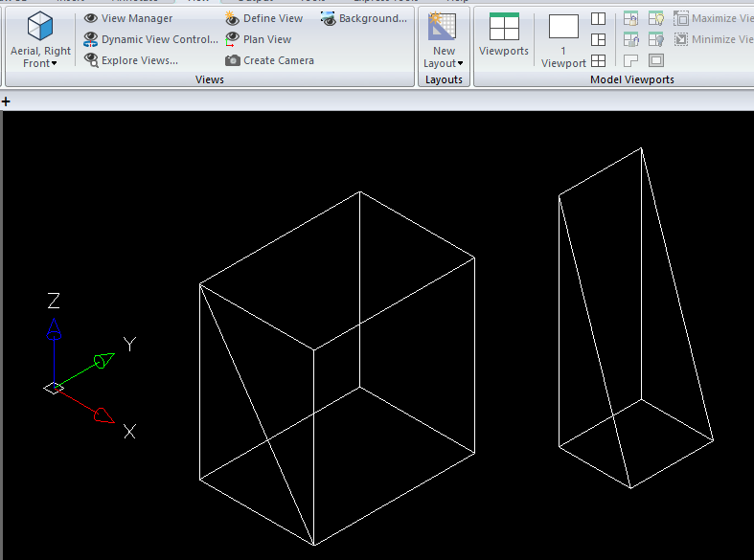
Task: Expand the New Layout dropdown
Action: [444, 57]
